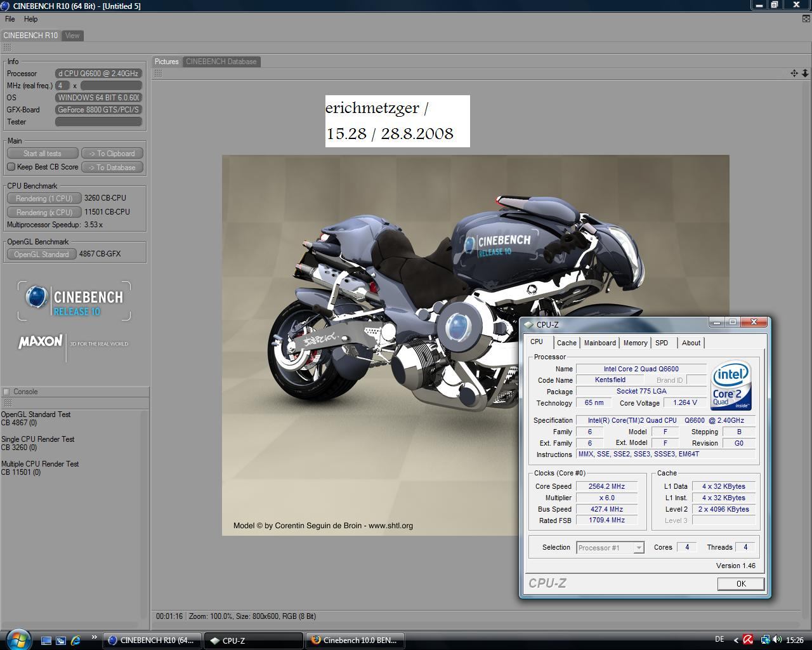Click Core Speed value 2564.2 MHz
The image size is (812, 650).
[x=606, y=487]
